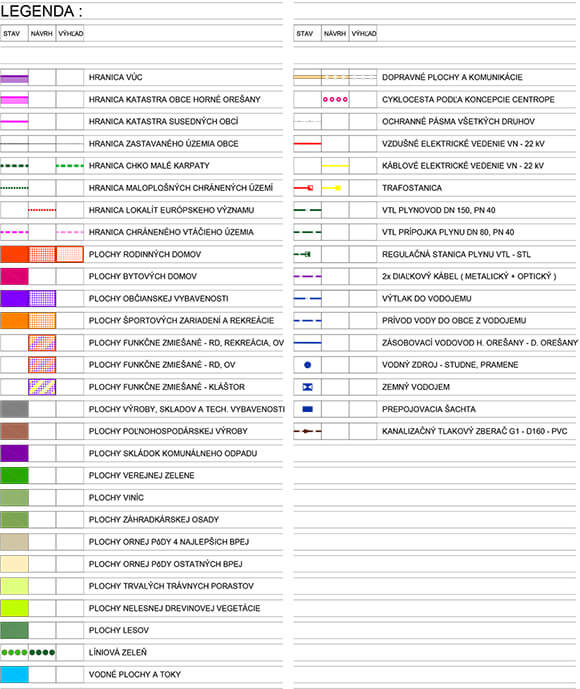Viewport: 580px width, 689px height.
Task: Click the text CYKLOCESTA PODĽA KONCEPCIE CENTROPE
Action: pyautogui.click(x=468, y=100)
